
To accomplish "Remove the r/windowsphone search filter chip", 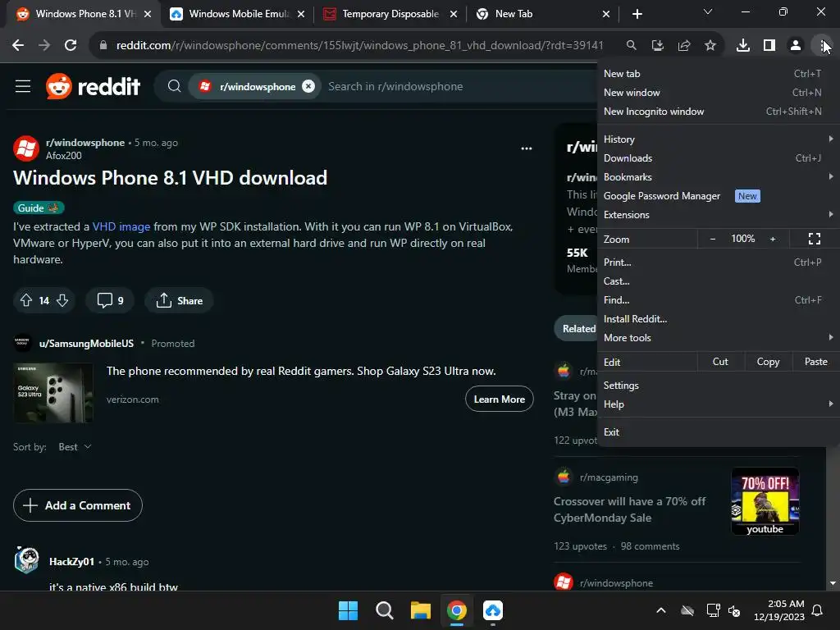I will (308, 86).
